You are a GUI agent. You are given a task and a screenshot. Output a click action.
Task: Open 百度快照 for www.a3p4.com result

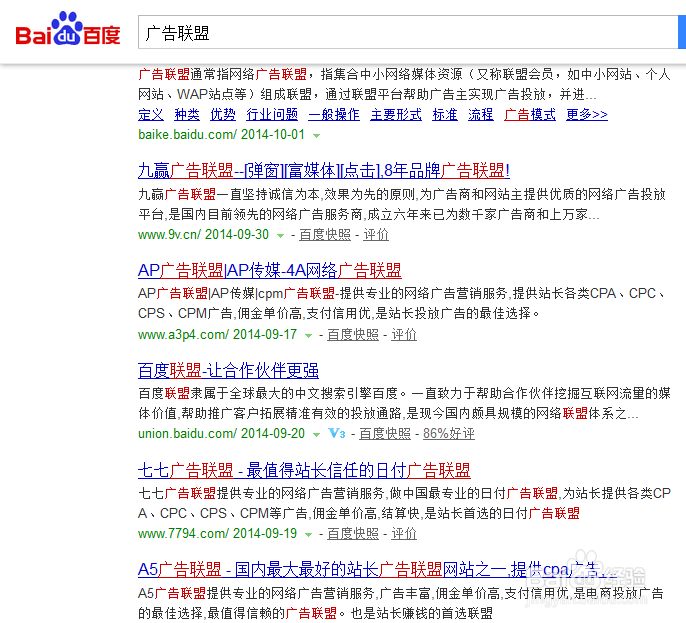tap(353, 335)
